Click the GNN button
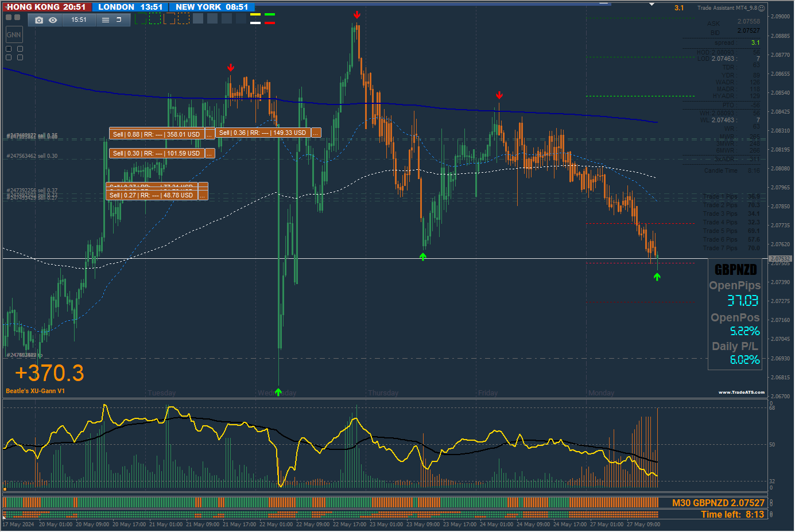Viewport: 795px width, 532px height. (14, 34)
